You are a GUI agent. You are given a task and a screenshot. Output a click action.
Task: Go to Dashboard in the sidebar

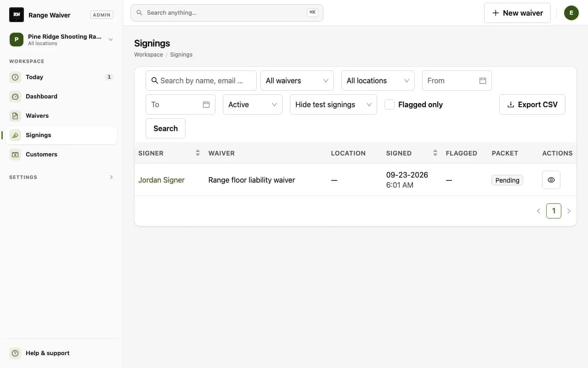[62, 97]
